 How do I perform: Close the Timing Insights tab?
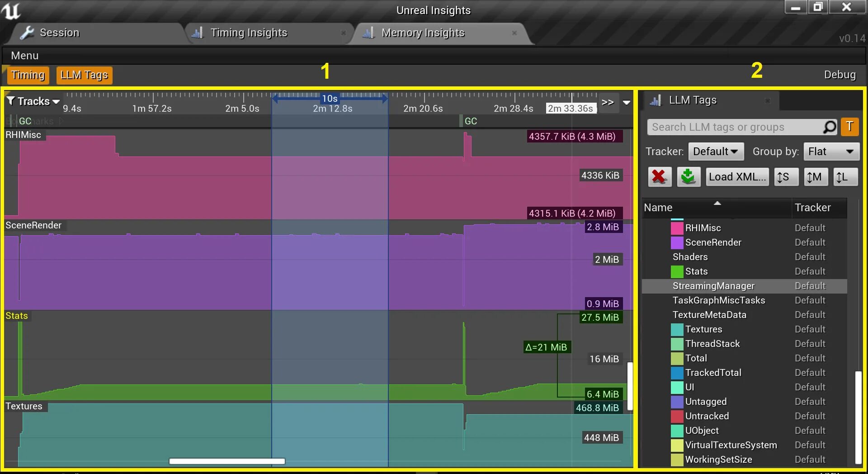click(343, 33)
